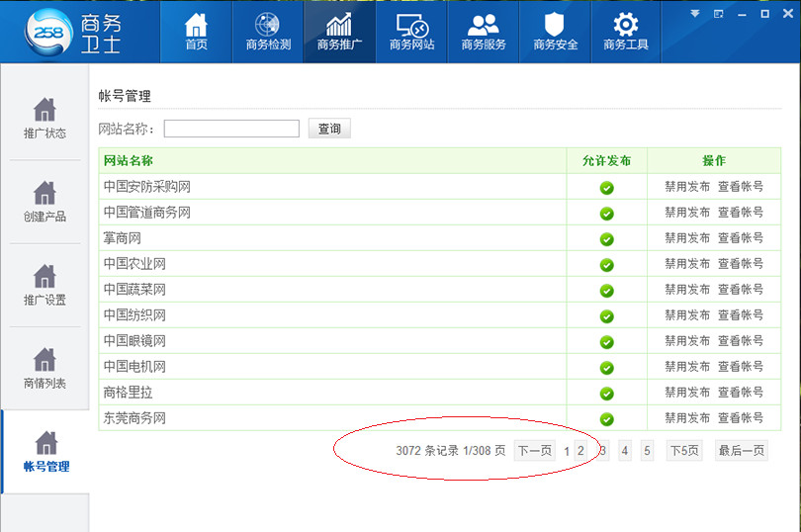Click 禁用发布 for 中国纺织网
Screen dimensions: 801x532
[687, 314]
